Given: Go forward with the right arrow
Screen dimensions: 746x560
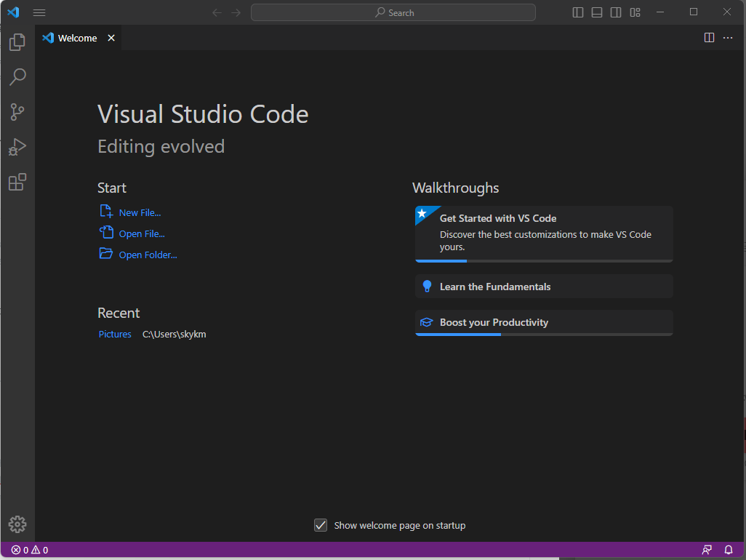Looking at the screenshot, I should tap(236, 13).
